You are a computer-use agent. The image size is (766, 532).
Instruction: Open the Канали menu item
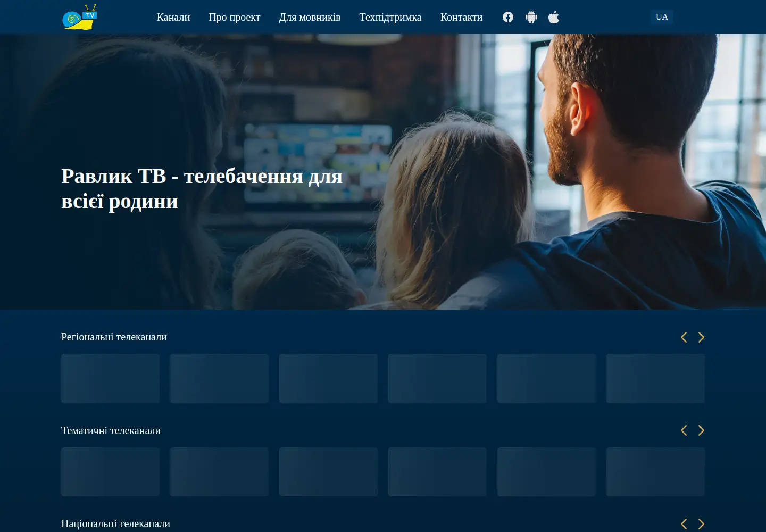pos(173,17)
